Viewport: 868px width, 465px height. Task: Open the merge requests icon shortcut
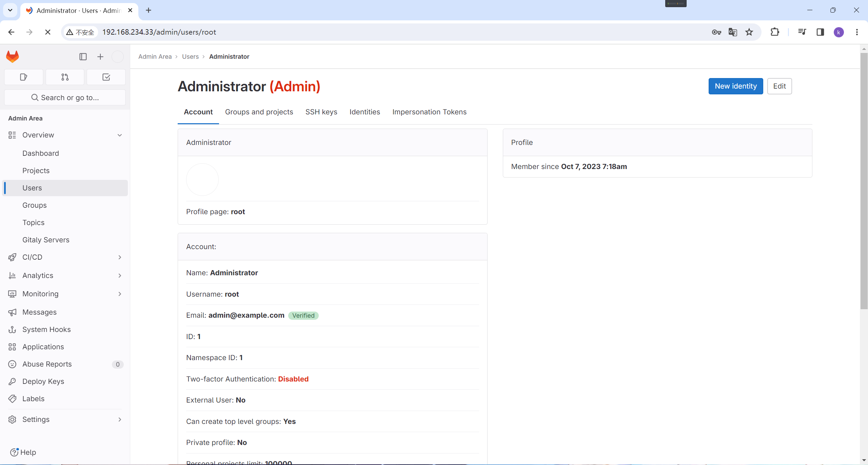tap(65, 77)
